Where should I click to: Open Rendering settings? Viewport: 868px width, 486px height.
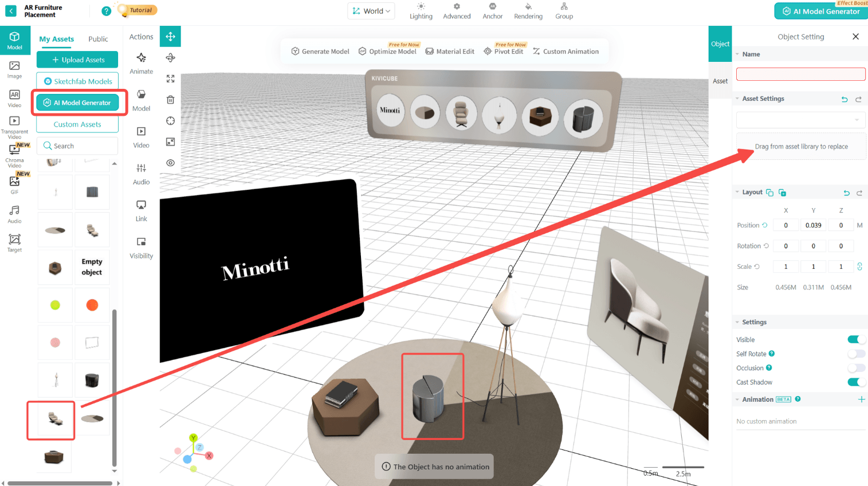528,11
